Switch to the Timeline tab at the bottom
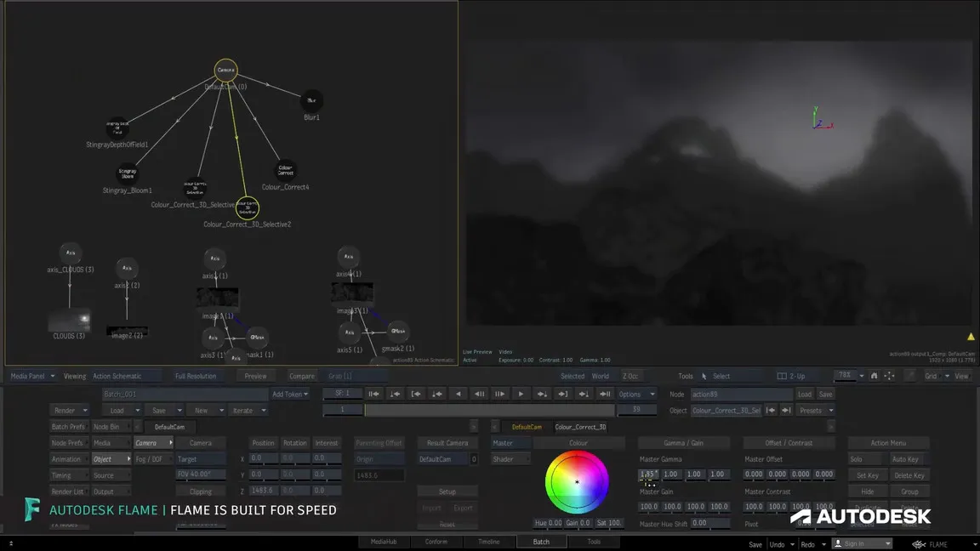980x551 pixels. pos(489,541)
